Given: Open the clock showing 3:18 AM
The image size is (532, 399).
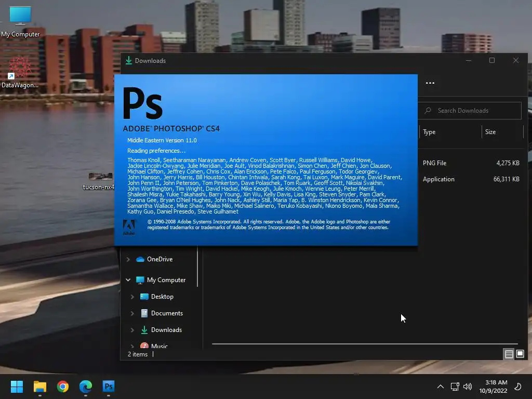Looking at the screenshot, I should [x=493, y=387].
